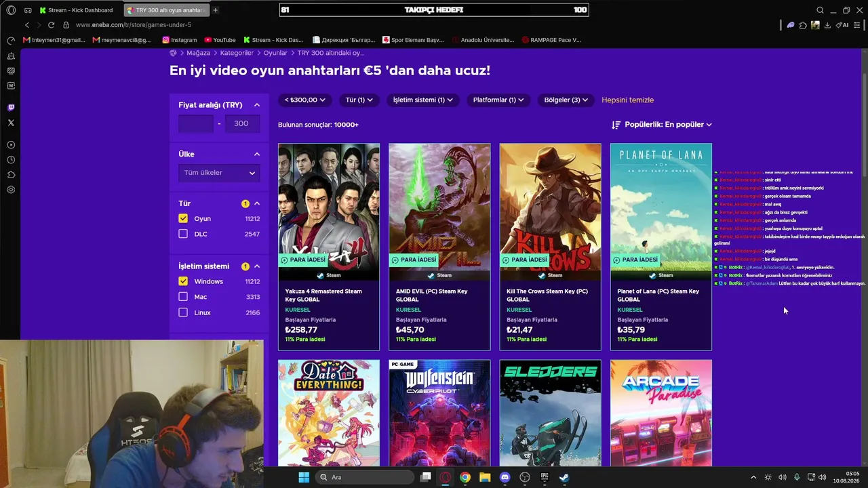Image resolution: width=868 pixels, height=488 pixels.
Task: Open Google Chrome from the taskbar
Action: (x=465, y=477)
